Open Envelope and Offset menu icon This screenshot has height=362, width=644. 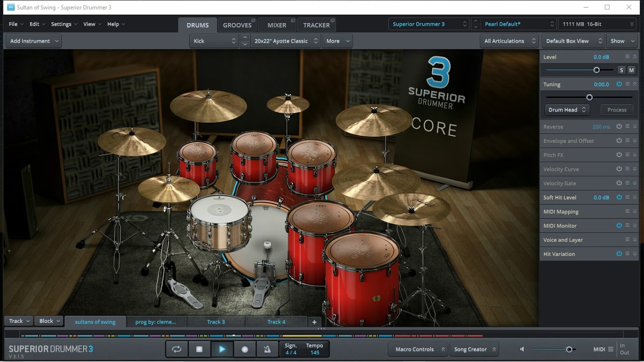point(627,140)
